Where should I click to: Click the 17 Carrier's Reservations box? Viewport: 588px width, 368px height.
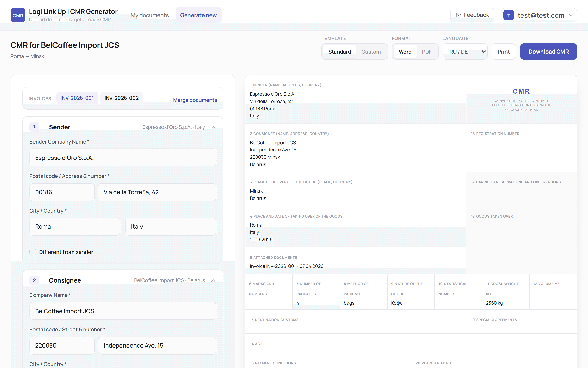click(x=521, y=189)
